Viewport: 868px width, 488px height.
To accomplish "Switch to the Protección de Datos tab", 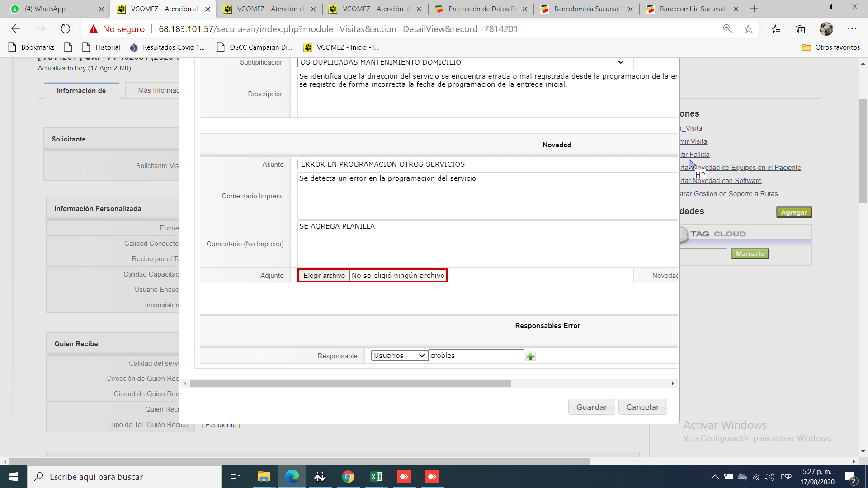I will pyautogui.click(x=481, y=9).
